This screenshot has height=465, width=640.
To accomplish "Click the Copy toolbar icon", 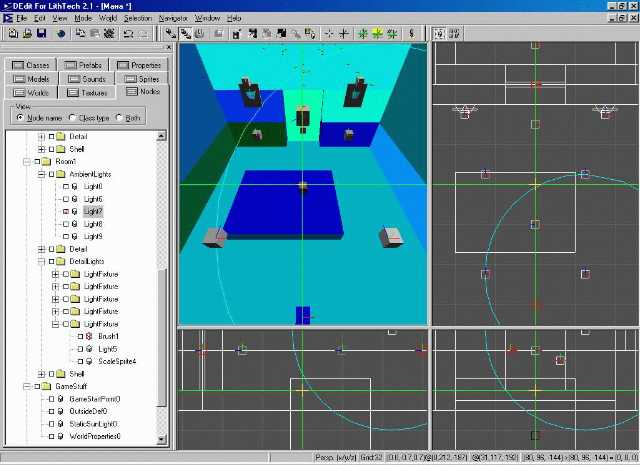I will tap(80, 33).
